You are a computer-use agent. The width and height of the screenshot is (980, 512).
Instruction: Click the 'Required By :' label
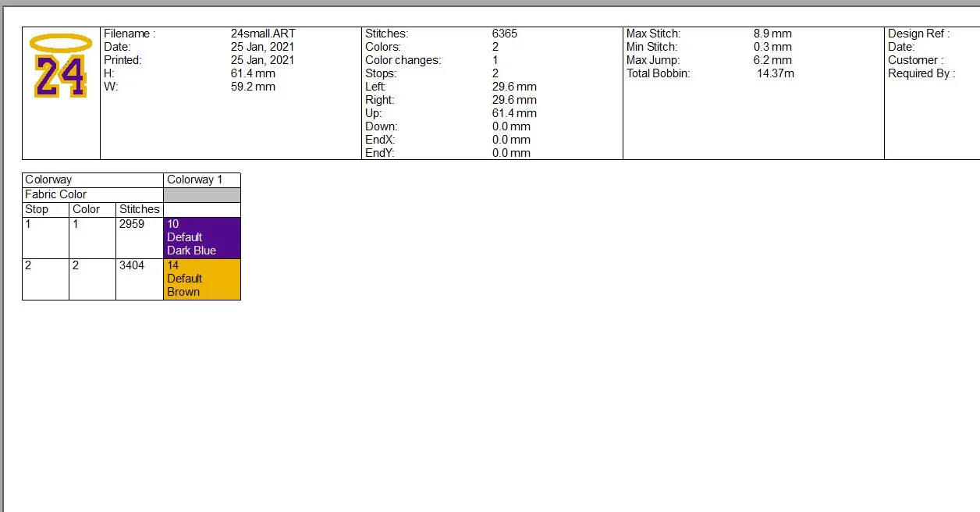coord(921,73)
